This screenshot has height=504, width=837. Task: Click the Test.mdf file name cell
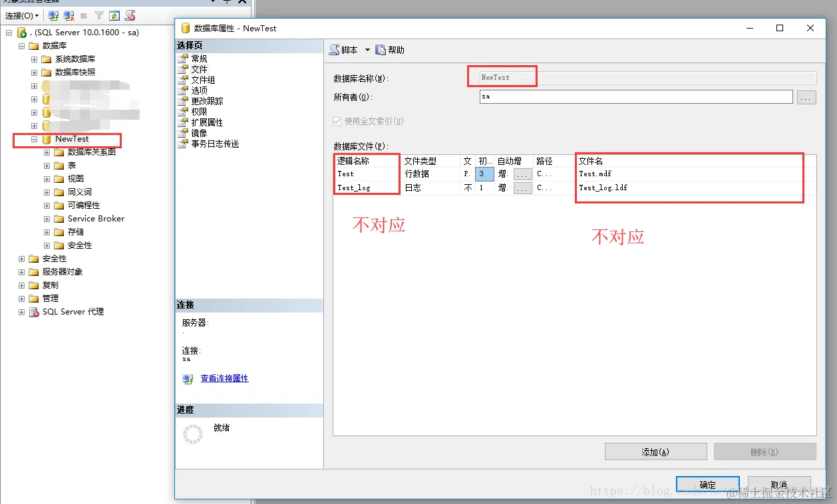coord(595,174)
